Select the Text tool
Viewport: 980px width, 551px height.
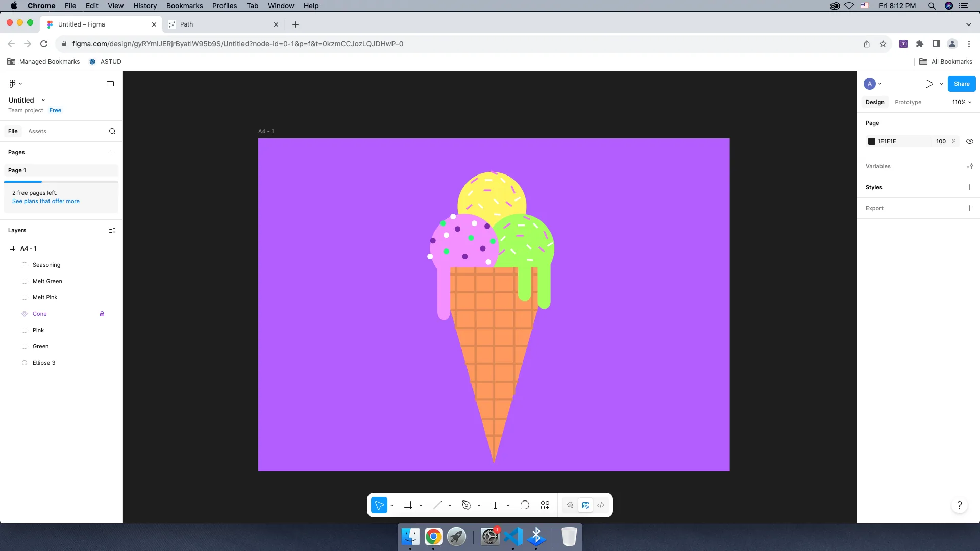point(495,505)
